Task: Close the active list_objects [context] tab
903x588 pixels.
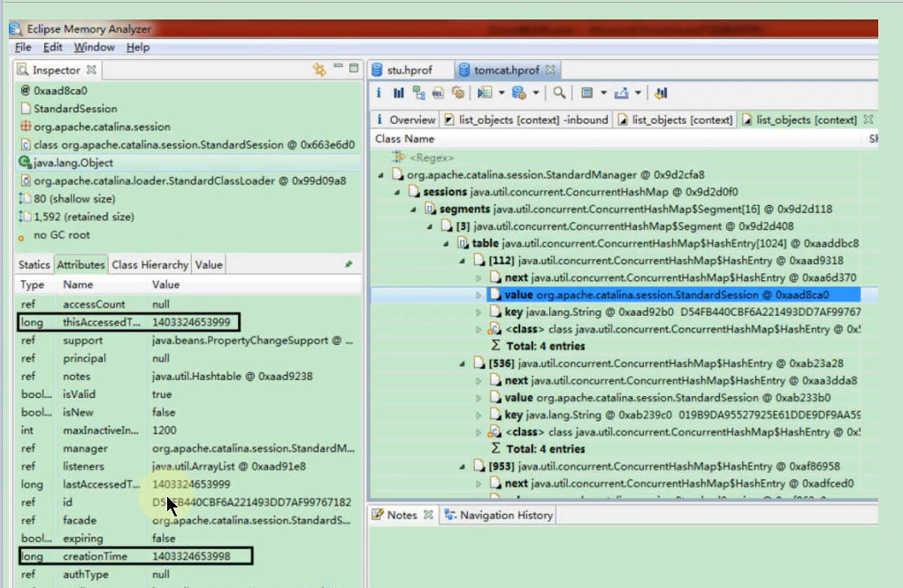Action: [x=869, y=119]
